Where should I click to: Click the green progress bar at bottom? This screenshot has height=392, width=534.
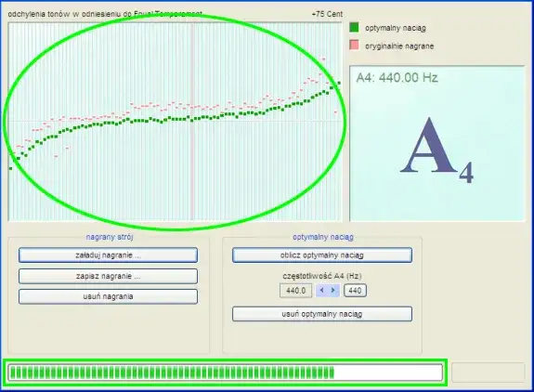point(225,372)
